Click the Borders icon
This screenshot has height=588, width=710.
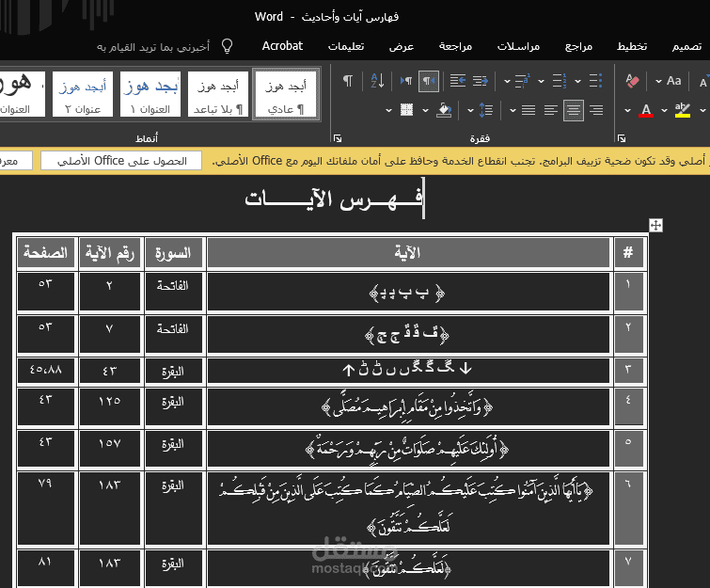tap(406, 110)
